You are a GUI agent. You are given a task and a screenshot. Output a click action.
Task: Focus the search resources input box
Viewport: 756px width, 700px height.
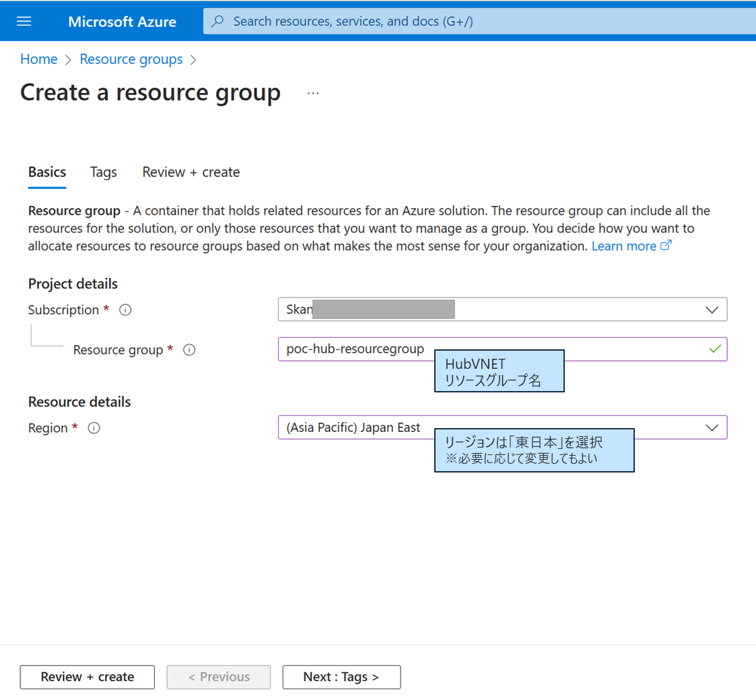point(479,22)
